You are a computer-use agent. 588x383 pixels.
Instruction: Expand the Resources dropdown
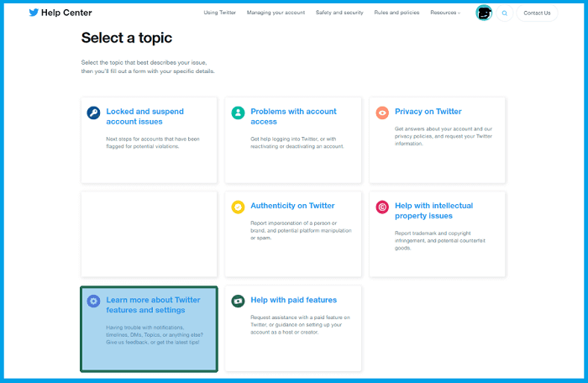(x=445, y=13)
